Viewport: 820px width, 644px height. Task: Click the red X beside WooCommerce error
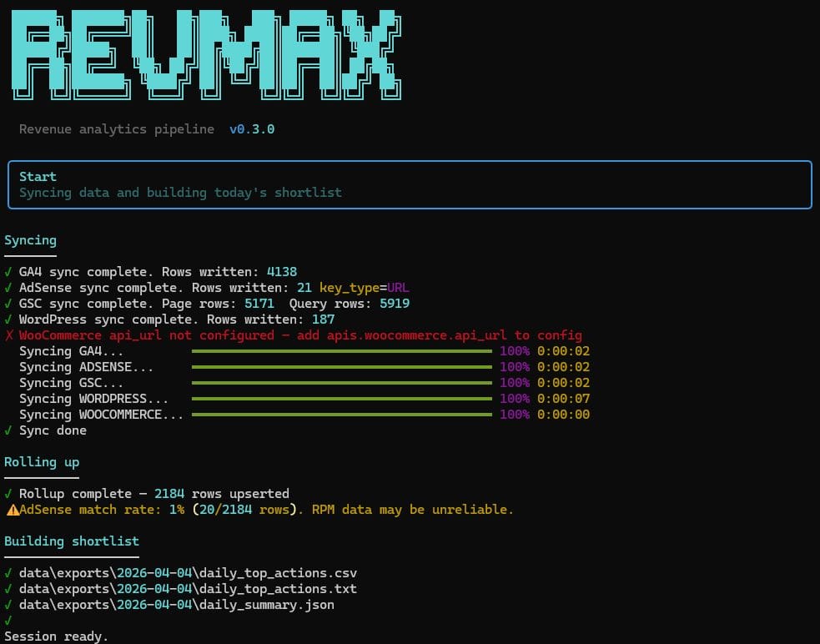(8, 335)
